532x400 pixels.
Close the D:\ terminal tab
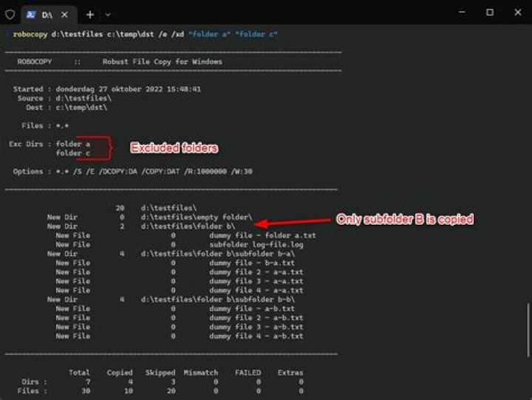64,15
